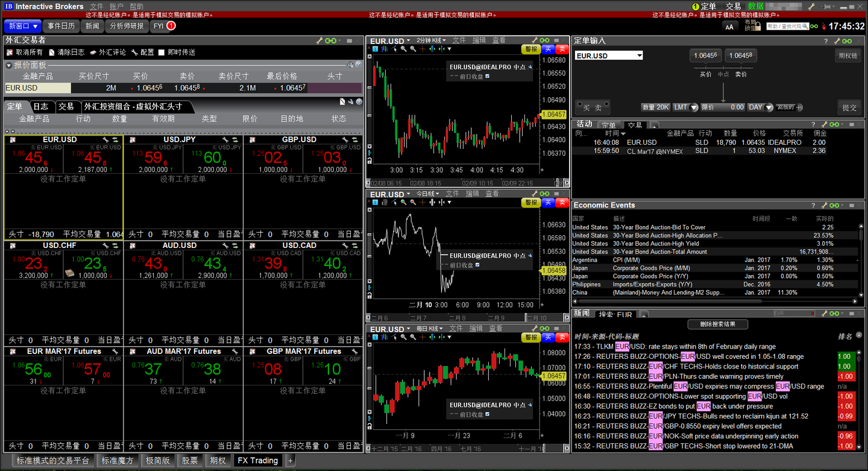Click the chain-link icon in 外汇交易者 header
The width and height of the screenshot is (868, 471).
(331, 40)
